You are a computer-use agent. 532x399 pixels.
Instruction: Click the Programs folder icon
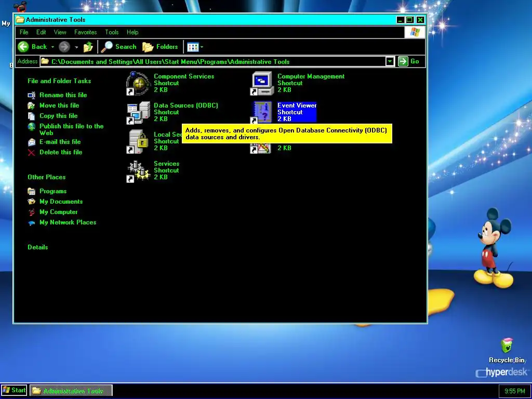(31, 191)
